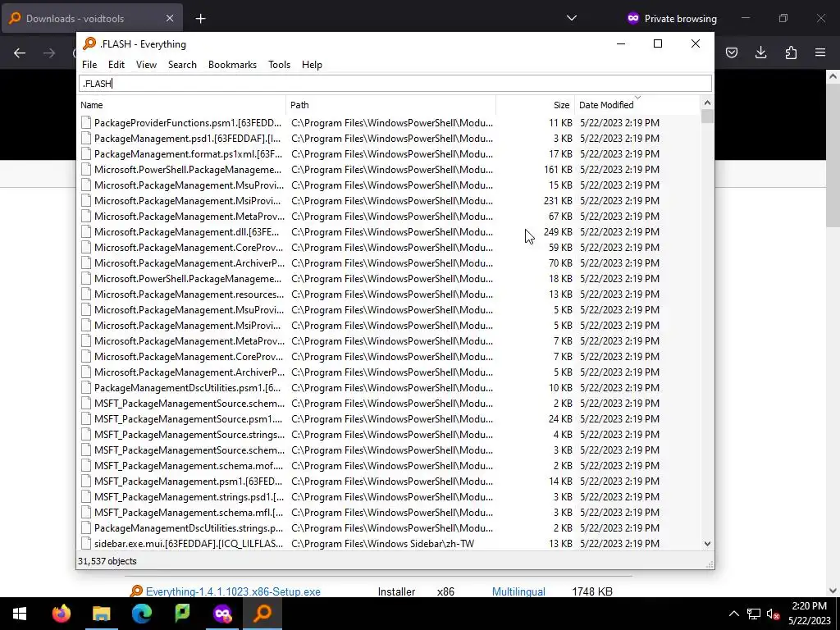The image size is (840, 630).
Task: Select file icon of Microsoft.PackageManagement.dll row
Action: click(x=85, y=232)
